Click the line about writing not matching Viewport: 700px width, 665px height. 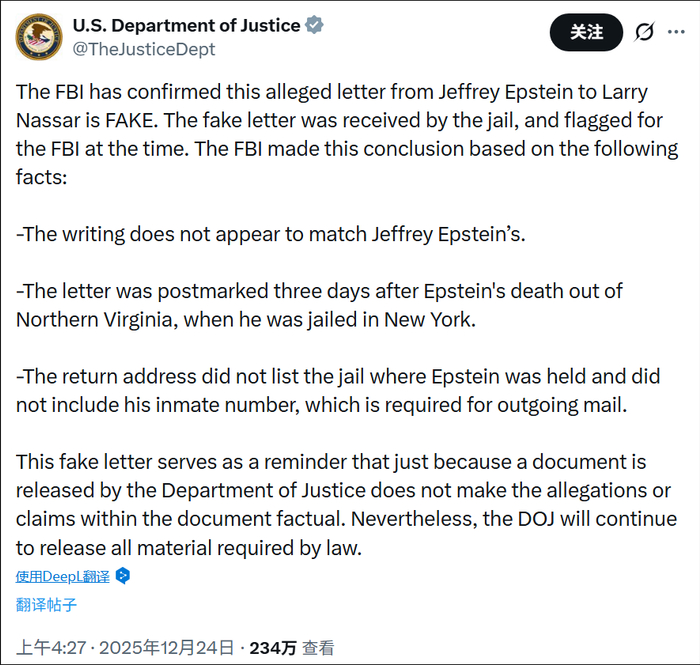click(270, 235)
